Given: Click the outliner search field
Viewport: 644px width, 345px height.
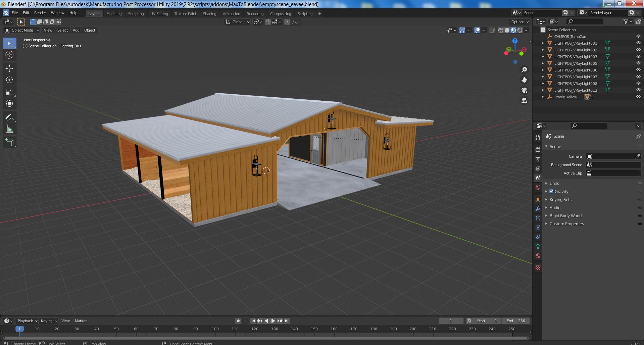Looking at the screenshot, I should [584, 21].
